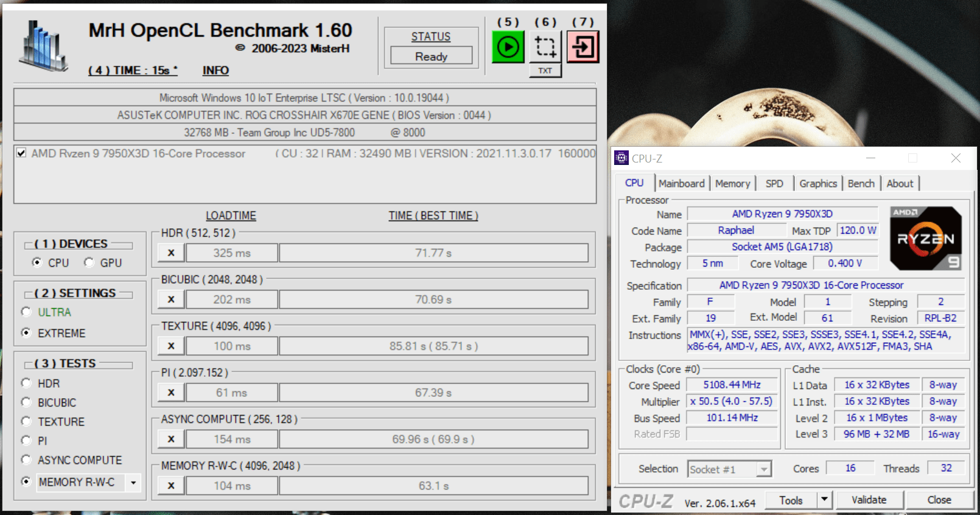Switch to the About tab in CPU-Z
The width and height of the screenshot is (980, 515).
(900, 183)
